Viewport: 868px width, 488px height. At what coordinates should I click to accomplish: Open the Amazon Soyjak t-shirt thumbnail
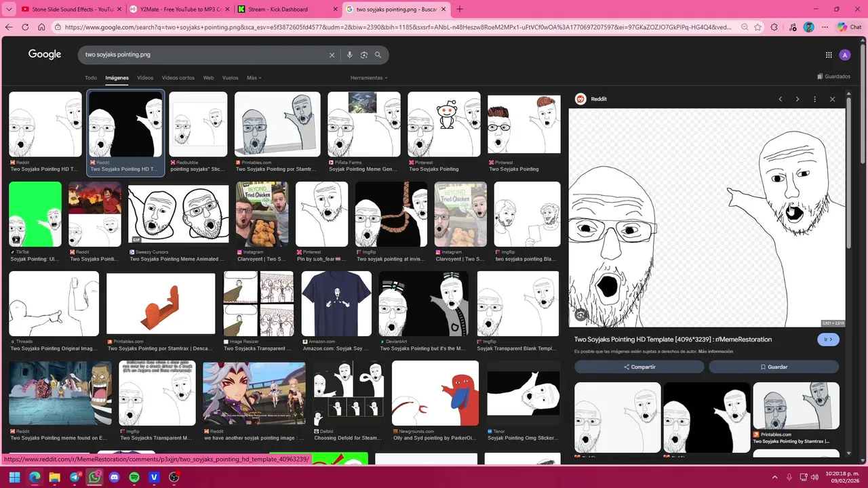point(336,304)
